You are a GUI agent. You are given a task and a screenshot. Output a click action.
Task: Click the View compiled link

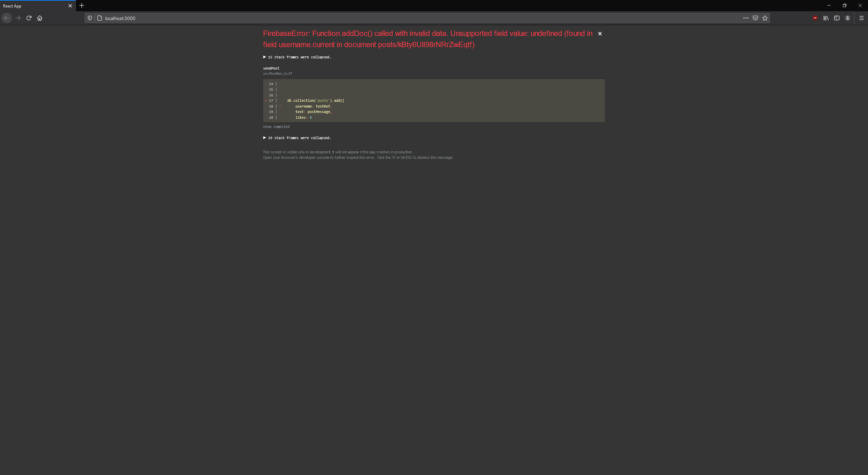pos(276,127)
